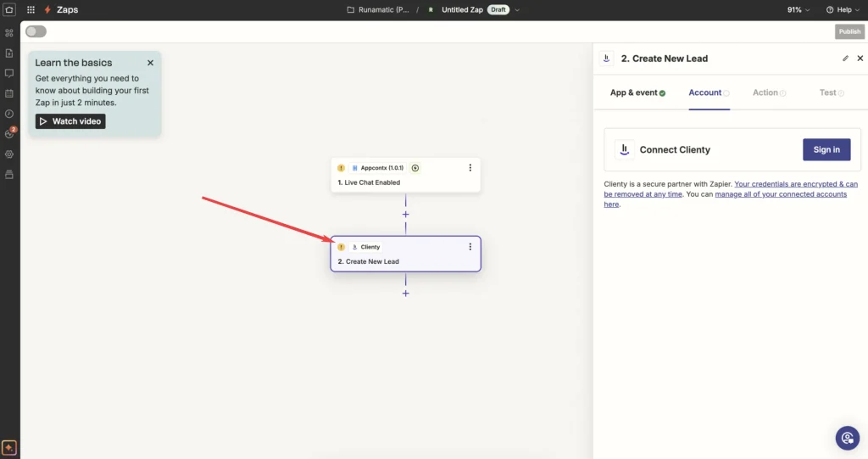
Task: Click warning icon on Appcontx step
Action: (341, 168)
